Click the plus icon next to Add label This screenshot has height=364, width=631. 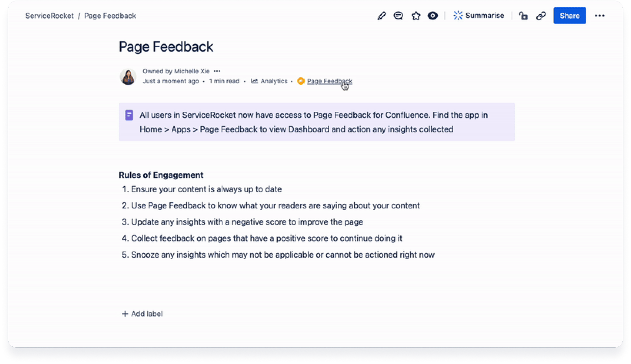[x=125, y=314]
